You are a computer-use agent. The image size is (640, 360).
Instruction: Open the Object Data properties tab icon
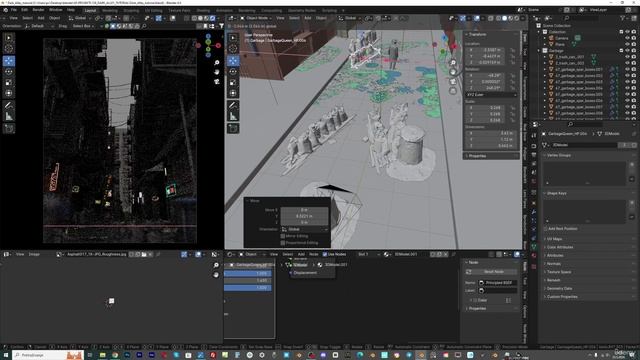click(534, 247)
